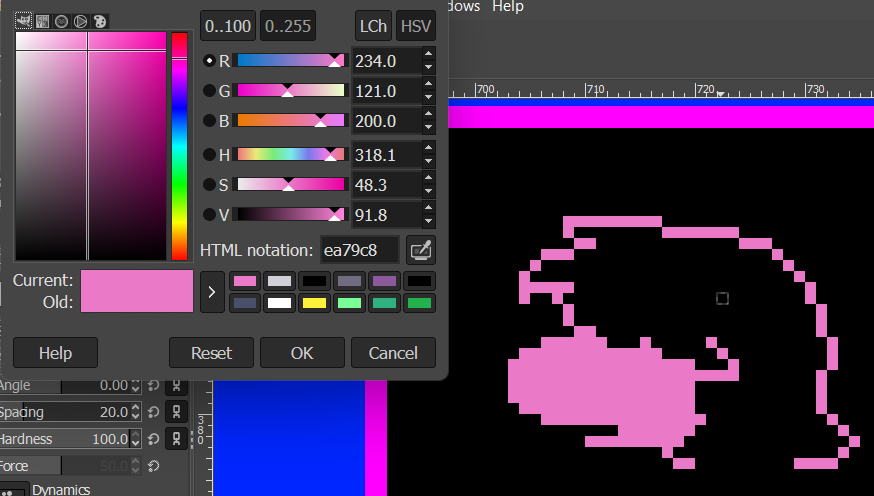Decrease the B value with down arrow
This screenshot has height=496, width=874.
tap(429, 127)
